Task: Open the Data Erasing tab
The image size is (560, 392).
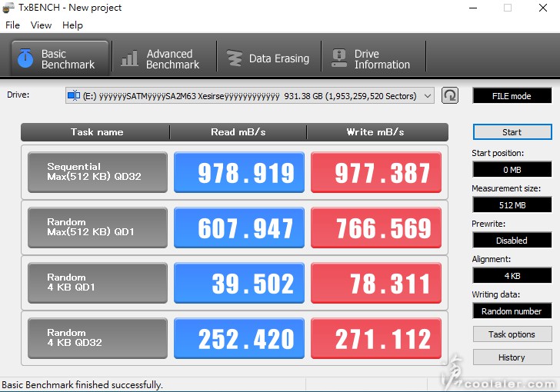Action: click(268, 58)
